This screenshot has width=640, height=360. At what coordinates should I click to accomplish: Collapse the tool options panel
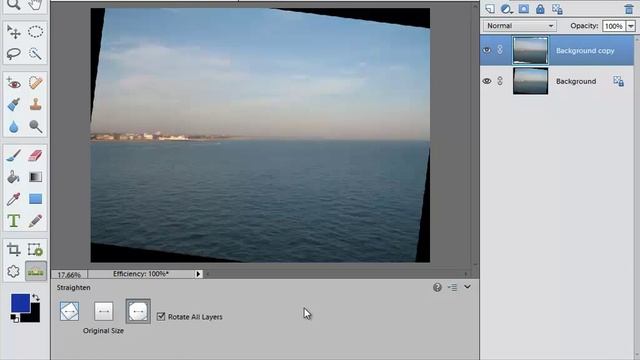tap(467, 287)
